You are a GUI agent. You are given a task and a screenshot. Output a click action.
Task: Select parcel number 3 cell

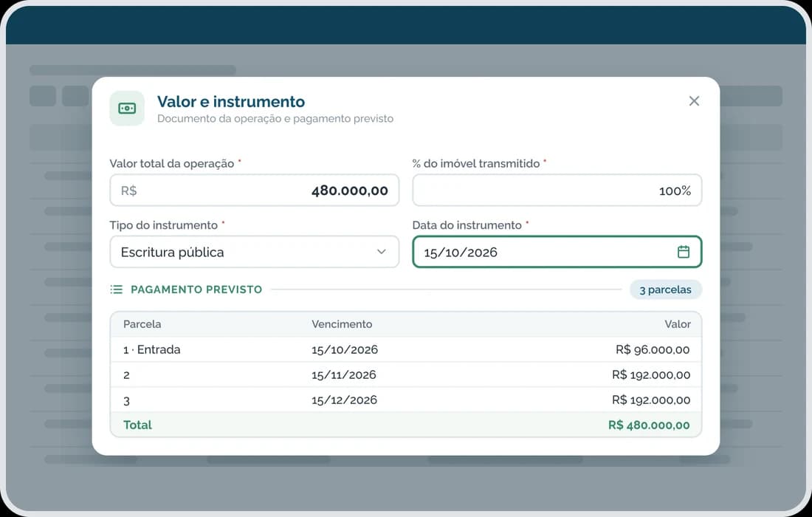point(126,400)
